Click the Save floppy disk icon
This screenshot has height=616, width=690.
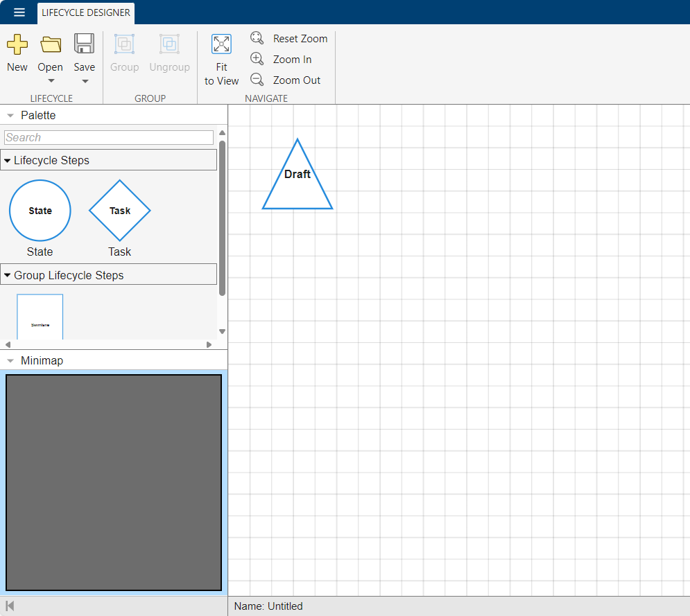[x=85, y=44]
